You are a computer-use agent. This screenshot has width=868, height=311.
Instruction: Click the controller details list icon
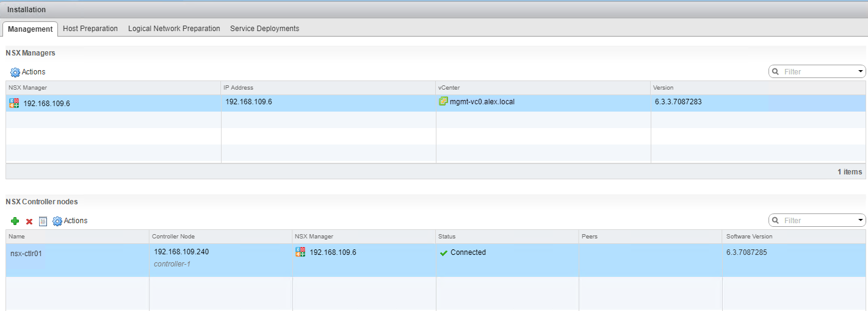(x=43, y=221)
